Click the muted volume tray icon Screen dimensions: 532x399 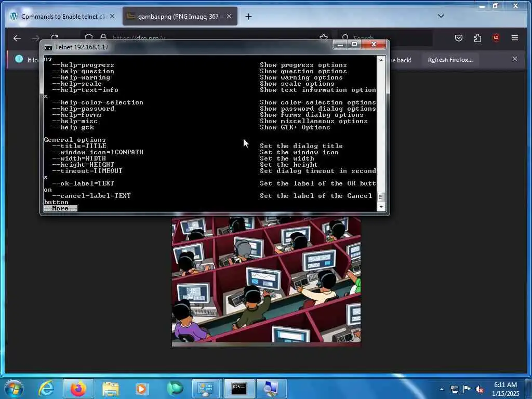tap(480, 390)
